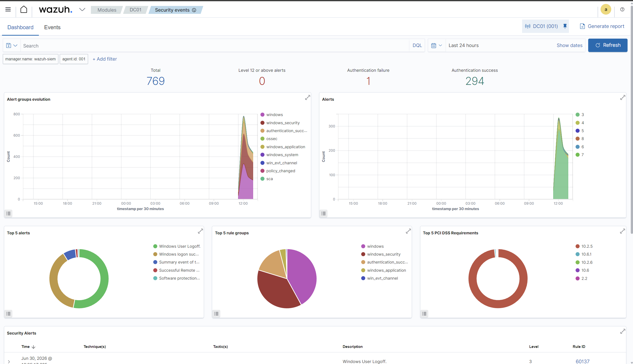Screen dimensions: 633x364
Task: Open rule ID 60137 link
Action: pyautogui.click(x=582, y=361)
